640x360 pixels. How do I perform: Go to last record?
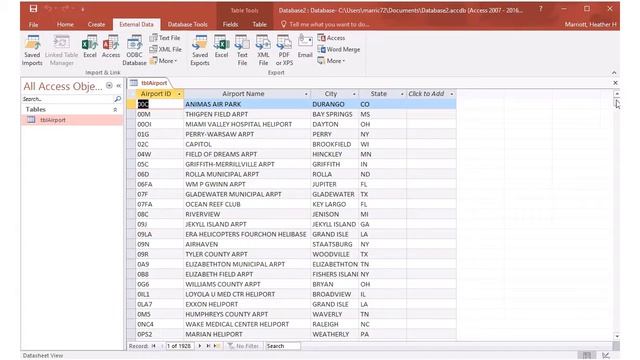pyautogui.click(x=208, y=346)
